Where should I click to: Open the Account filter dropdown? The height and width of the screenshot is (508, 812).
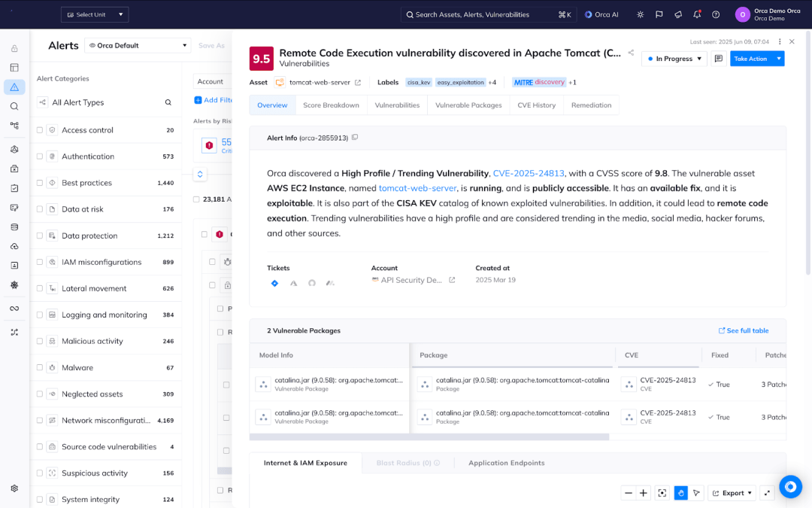click(x=212, y=81)
